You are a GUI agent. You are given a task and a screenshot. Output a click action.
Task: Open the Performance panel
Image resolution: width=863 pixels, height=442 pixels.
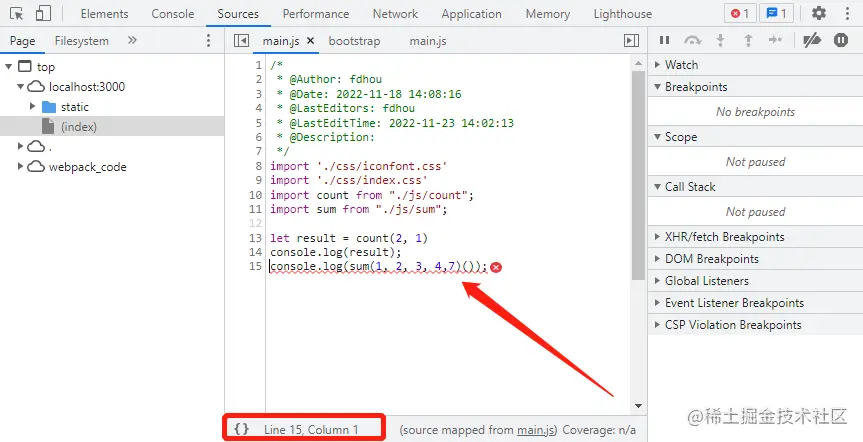point(316,14)
